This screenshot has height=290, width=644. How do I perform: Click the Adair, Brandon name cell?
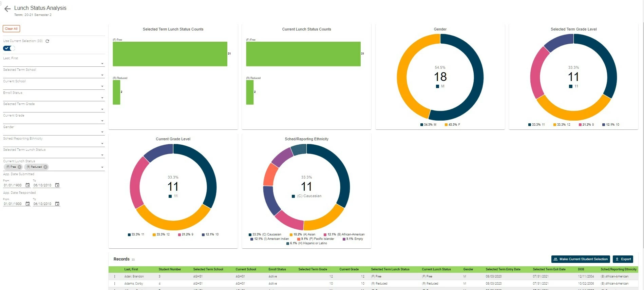tap(134, 276)
